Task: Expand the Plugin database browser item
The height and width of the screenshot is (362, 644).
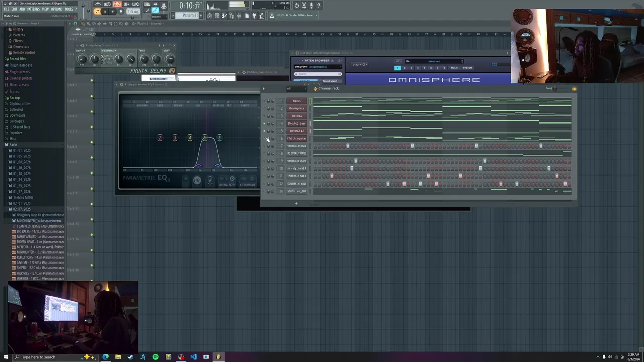Action: [20, 65]
